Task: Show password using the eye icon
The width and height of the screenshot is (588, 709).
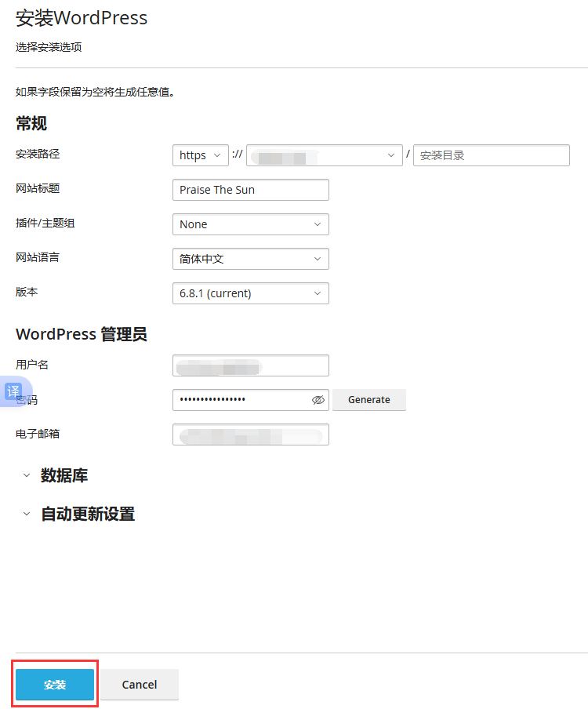Action: point(318,400)
